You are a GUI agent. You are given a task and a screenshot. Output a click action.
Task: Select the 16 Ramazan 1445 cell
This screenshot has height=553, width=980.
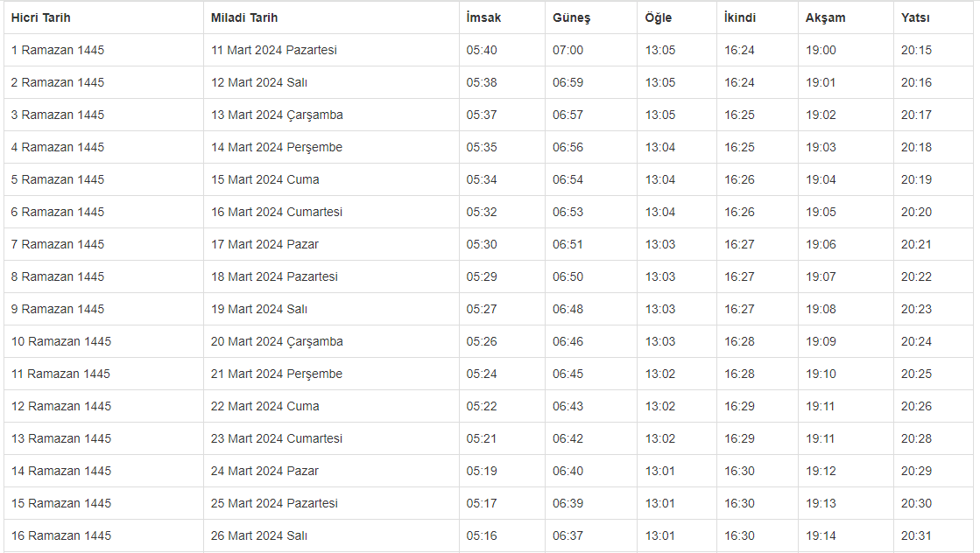(x=61, y=535)
